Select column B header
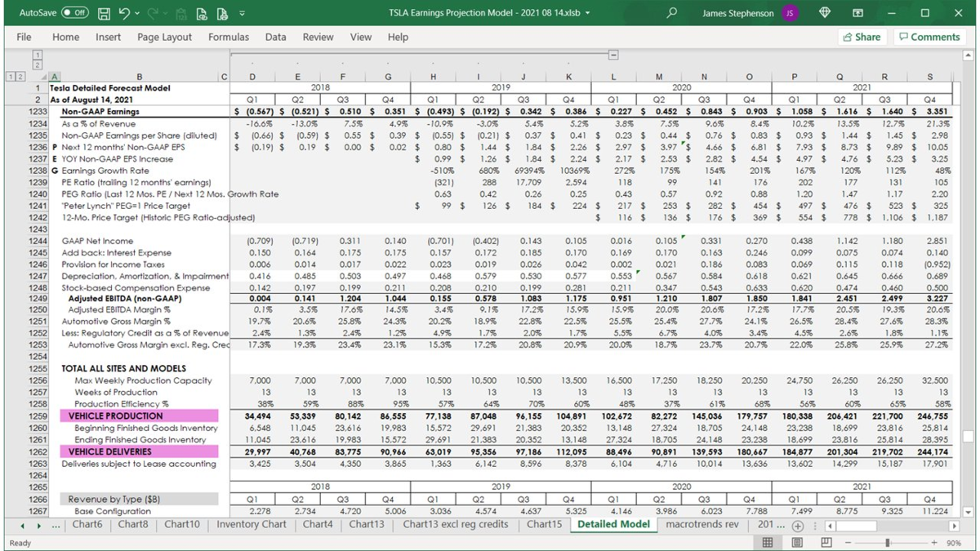This screenshot has width=980, height=551. (x=139, y=76)
